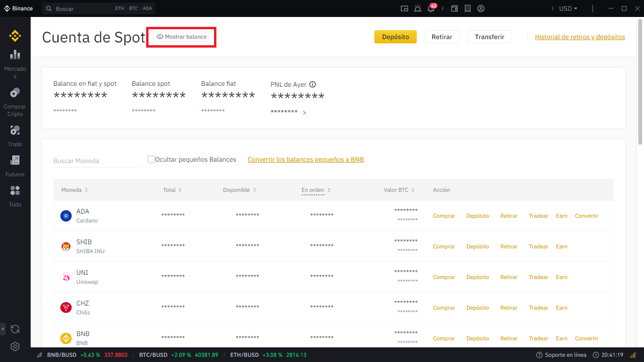Click the wallet icon in top bar
Viewport: 644px width, 362px height.
click(454, 8)
